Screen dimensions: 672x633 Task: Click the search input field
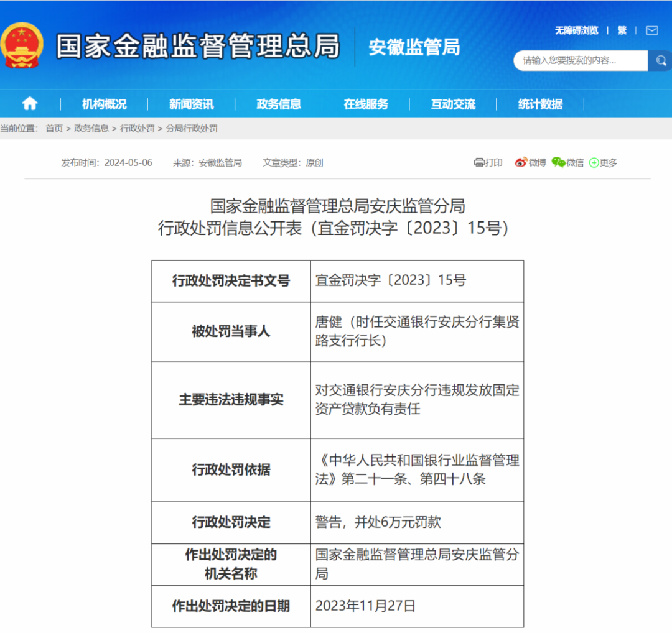[x=581, y=60]
